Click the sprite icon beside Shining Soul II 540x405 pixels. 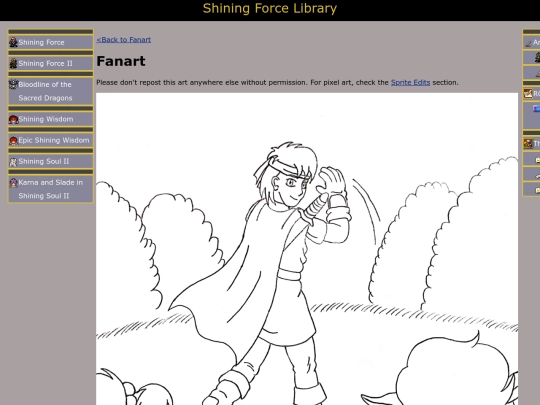point(13,162)
